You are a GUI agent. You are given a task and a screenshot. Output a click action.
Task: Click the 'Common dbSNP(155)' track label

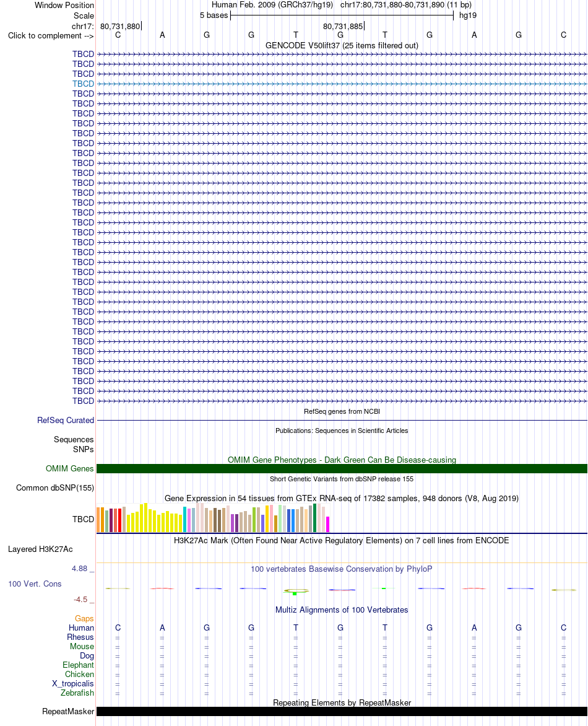click(x=55, y=488)
